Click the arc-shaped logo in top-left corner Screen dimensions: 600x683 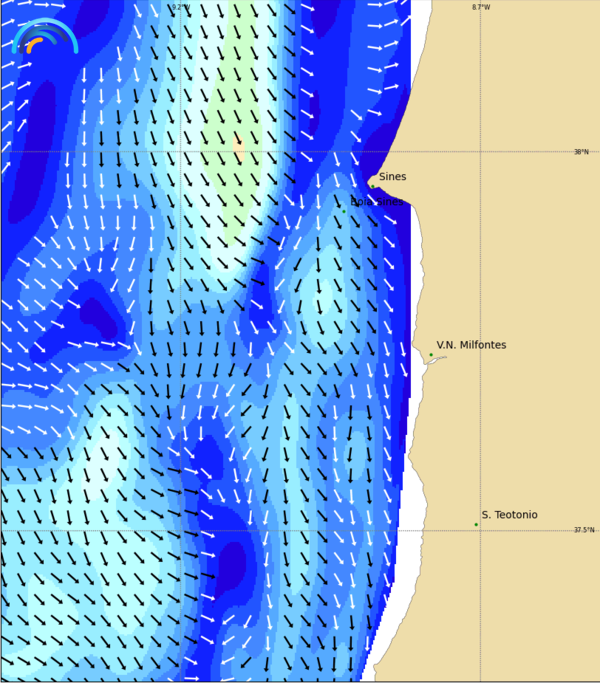click(x=45, y=37)
